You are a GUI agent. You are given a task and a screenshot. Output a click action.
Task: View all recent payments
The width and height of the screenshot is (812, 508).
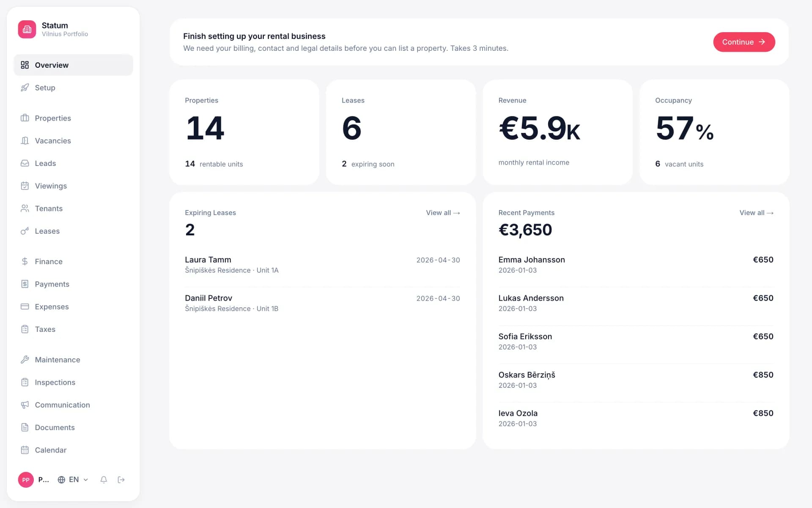(756, 213)
